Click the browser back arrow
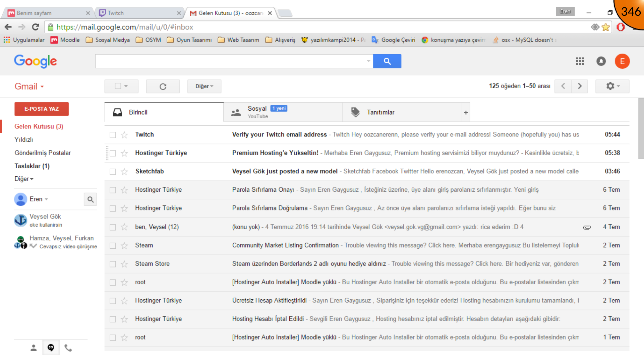 8,27
